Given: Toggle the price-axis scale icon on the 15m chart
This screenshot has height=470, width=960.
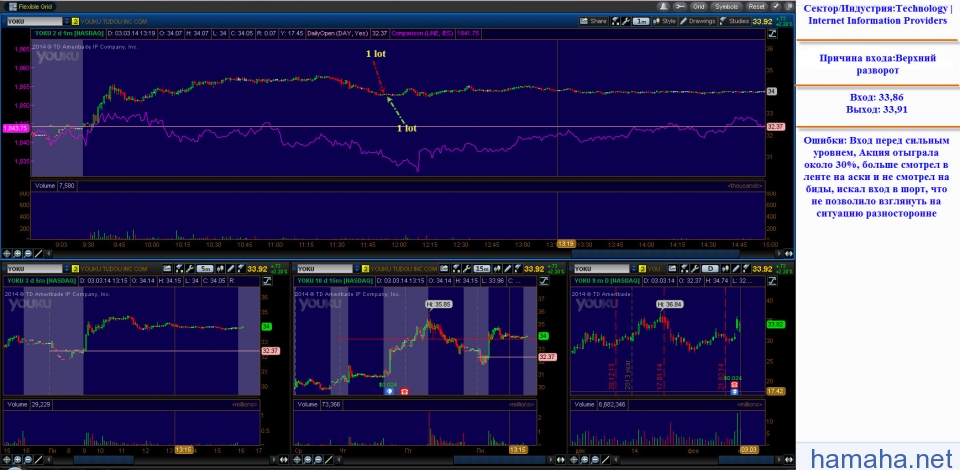Looking at the screenshot, I should 544,281.
